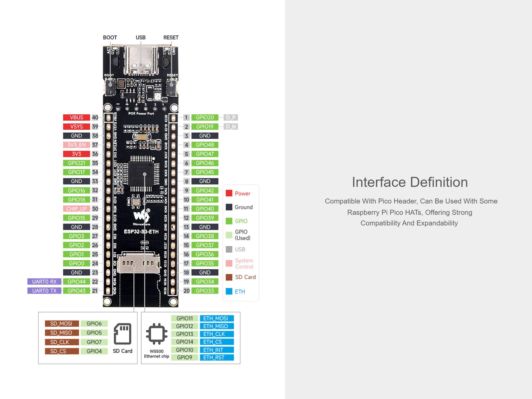Click the GPIO20 pin label
Image resolution: width=532 pixels, height=399 pixels.
pyautogui.click(x=205, y=117)
